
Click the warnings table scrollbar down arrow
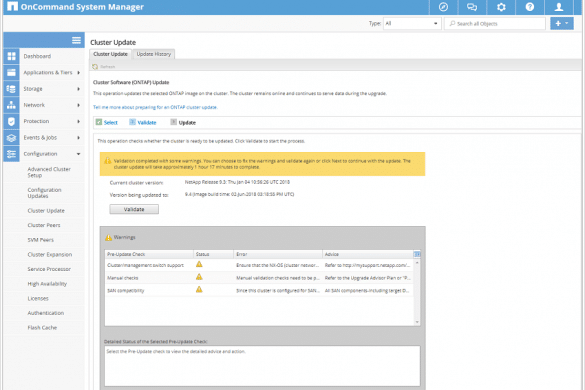(417, 322)
